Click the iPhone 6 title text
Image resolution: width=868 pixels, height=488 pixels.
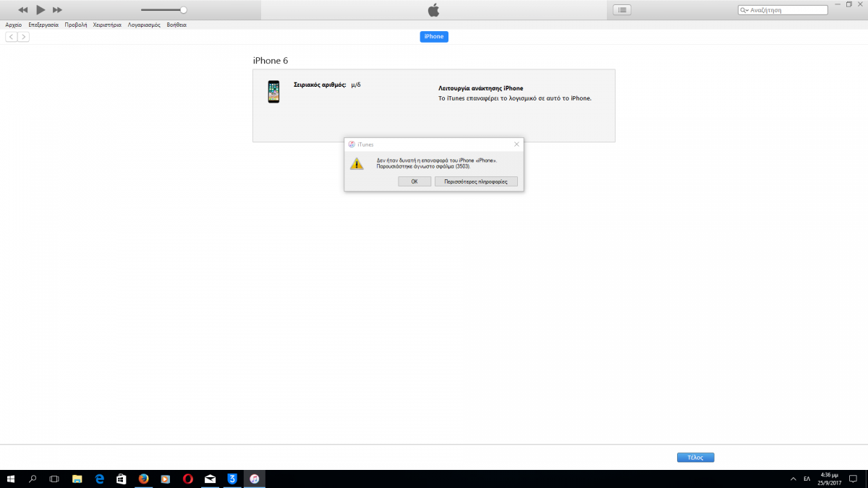click(x=270, y=61)
